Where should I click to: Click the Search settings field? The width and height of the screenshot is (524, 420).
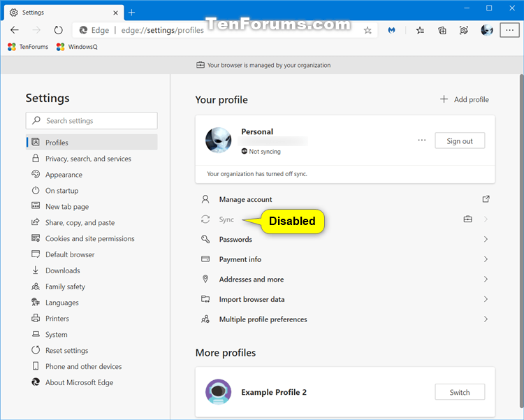point(92,121)
